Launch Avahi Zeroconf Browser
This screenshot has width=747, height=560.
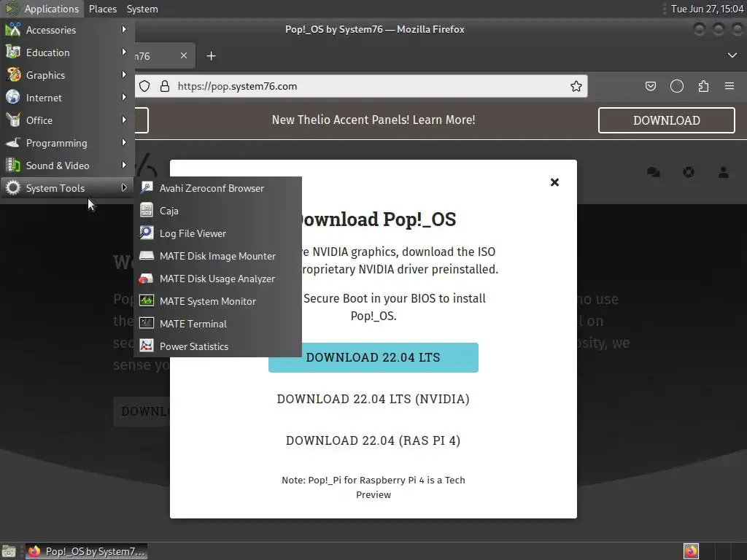217,188
